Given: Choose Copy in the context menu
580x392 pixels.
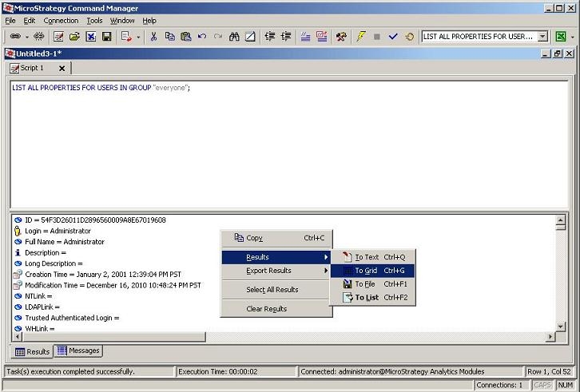Looking at the screenshot, I should pos(276,238).
